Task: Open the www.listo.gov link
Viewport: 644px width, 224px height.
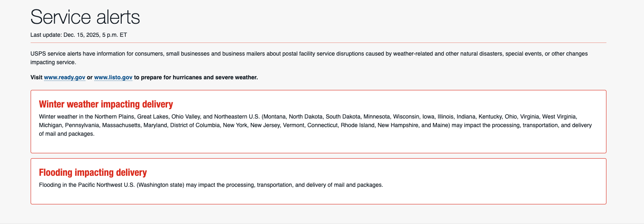Action: (x=113, y=77)
